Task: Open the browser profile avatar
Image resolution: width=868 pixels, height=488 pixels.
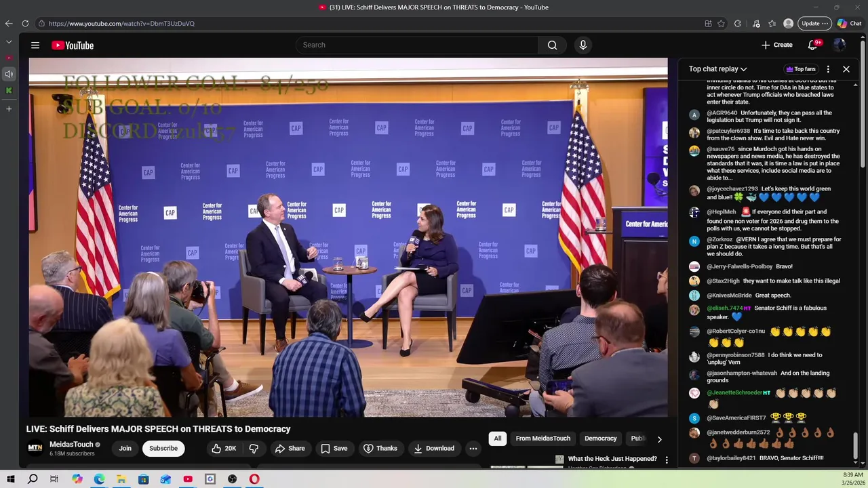Action: [x=788, y=23]
